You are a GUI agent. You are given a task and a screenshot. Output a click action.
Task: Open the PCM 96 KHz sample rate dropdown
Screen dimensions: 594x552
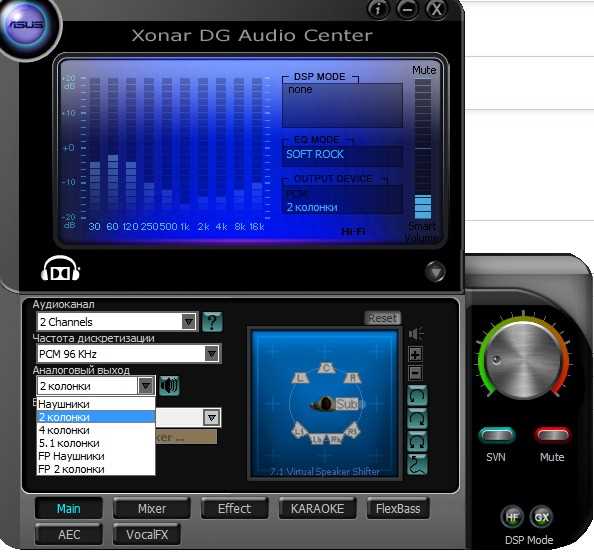[128, 354]
